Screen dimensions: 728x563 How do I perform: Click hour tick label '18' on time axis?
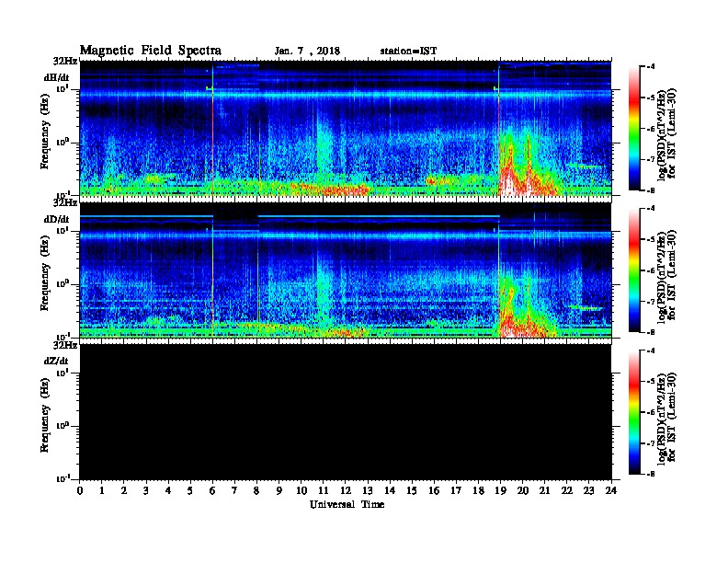click(478, 491)
